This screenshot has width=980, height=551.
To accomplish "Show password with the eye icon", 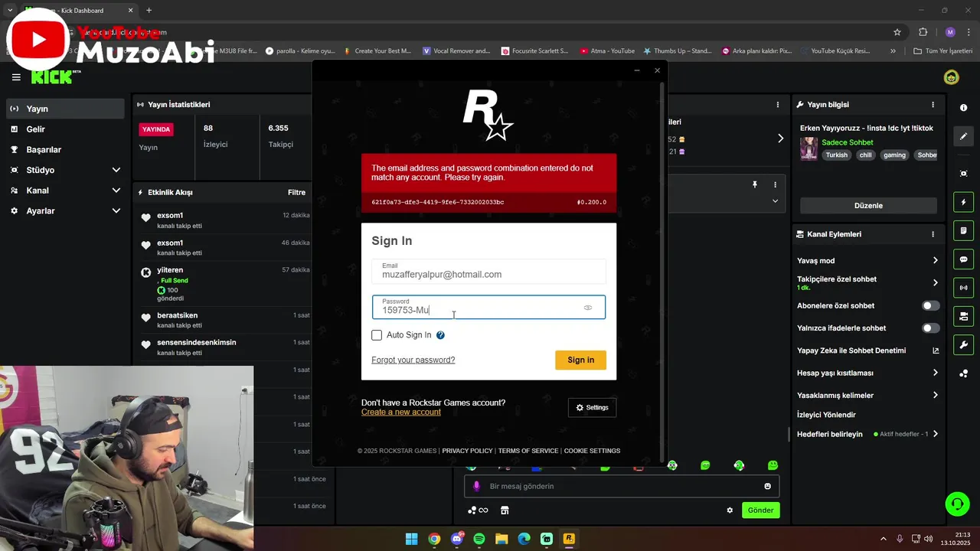I will tap(588, 308).
